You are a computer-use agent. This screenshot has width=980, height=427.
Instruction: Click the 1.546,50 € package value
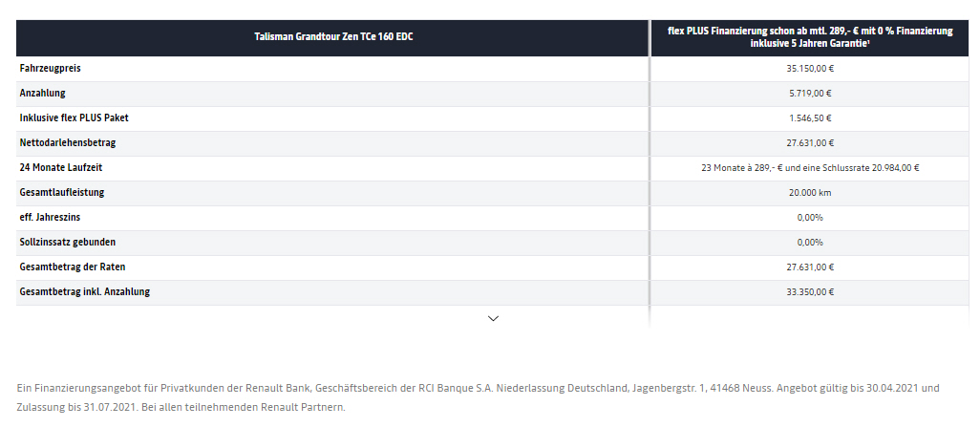click(809, 118)
